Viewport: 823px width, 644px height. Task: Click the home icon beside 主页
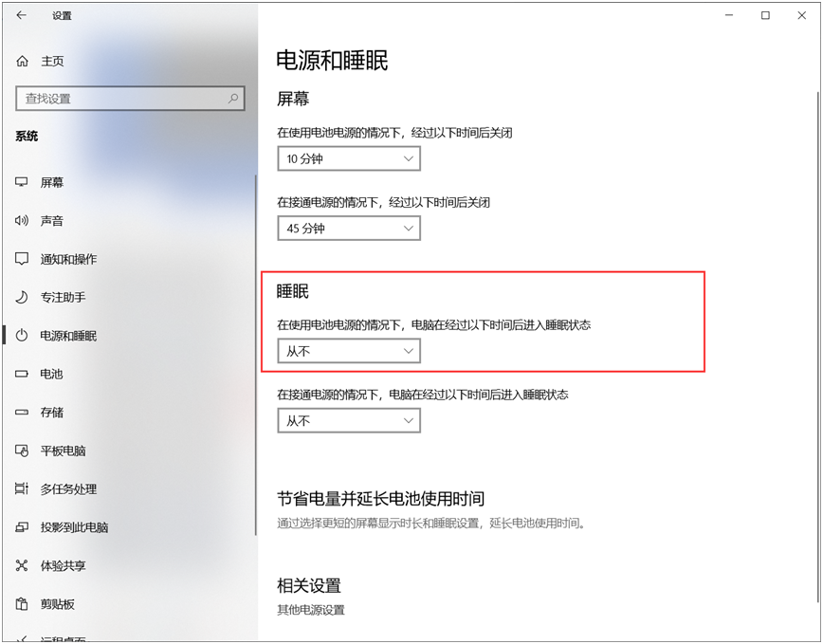pos(22,61)
